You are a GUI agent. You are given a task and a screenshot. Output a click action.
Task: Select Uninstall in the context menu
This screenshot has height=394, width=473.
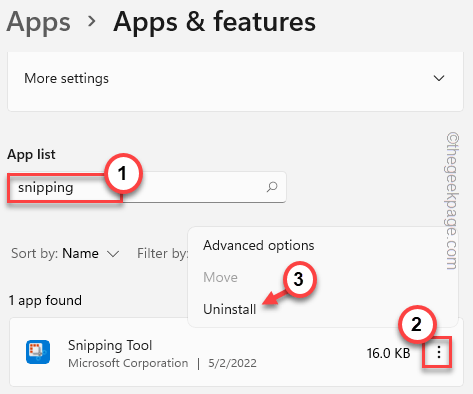(230, 309)
